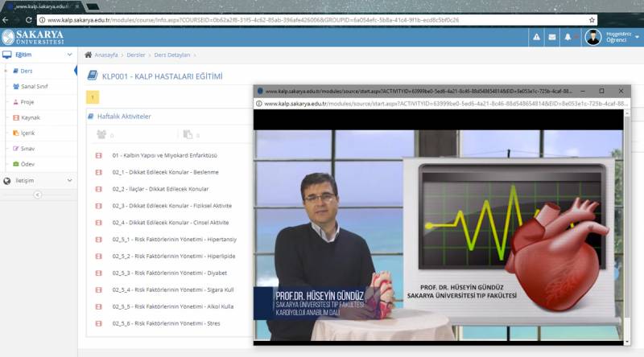This screenshot has height=357, width=644.
Task: Click the alert warning triangle icon
Action: [x=537, y=37]
